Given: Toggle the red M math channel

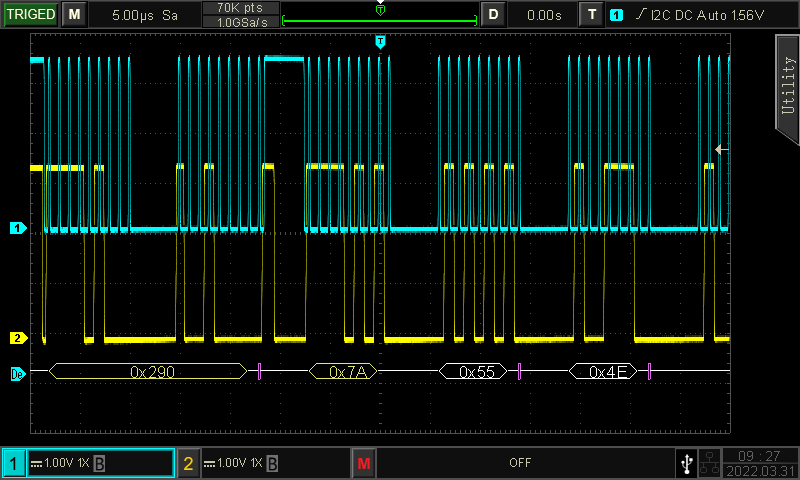Looking at the screenshot, I should [363, 463].
